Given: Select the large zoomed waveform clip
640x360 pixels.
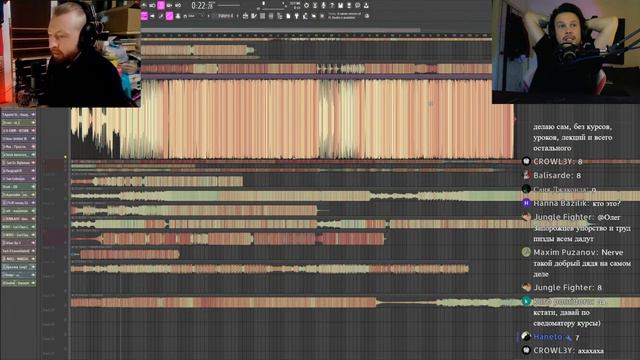Looking at the screenshot, I should [x=292, y=118].
